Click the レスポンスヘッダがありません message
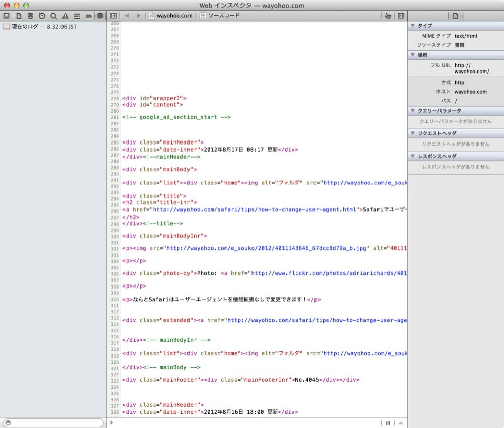This screenshot has width=504, height=428. tap(456, 167)
